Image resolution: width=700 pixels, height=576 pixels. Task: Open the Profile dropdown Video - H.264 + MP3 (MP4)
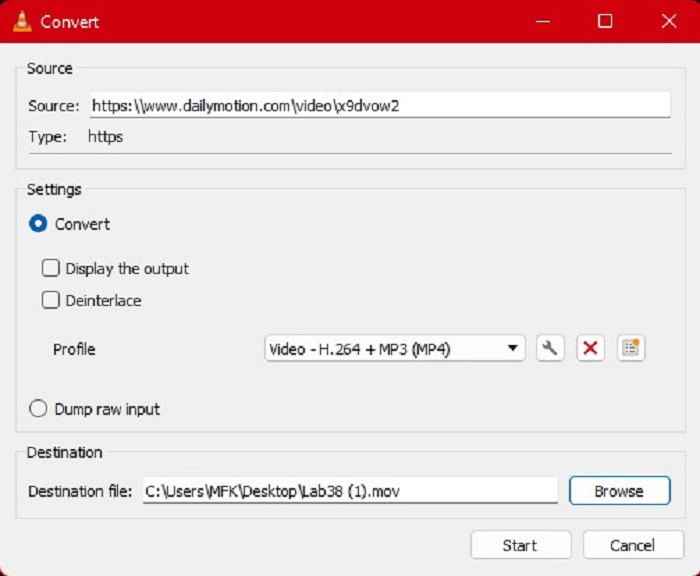(x=395, y=348)
